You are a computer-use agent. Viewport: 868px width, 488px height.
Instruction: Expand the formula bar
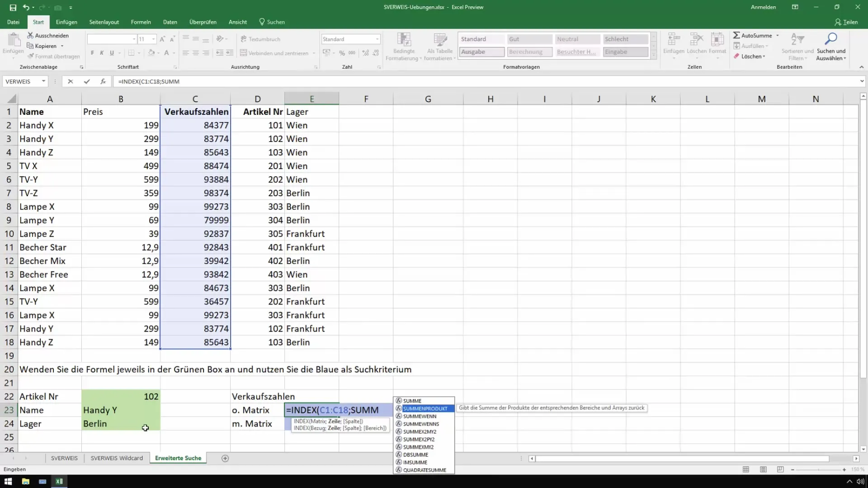point(862,81)
